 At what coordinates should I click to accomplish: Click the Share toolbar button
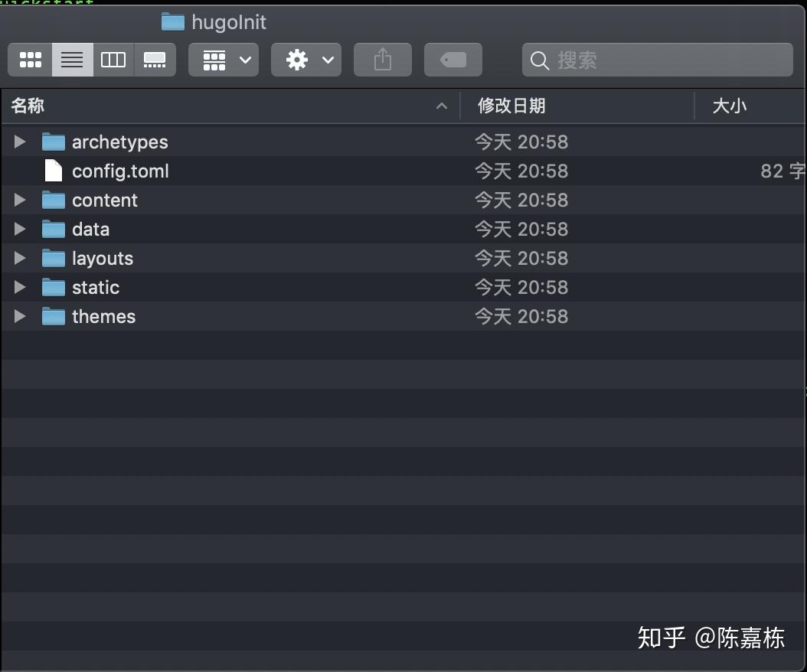coord(383,60)
